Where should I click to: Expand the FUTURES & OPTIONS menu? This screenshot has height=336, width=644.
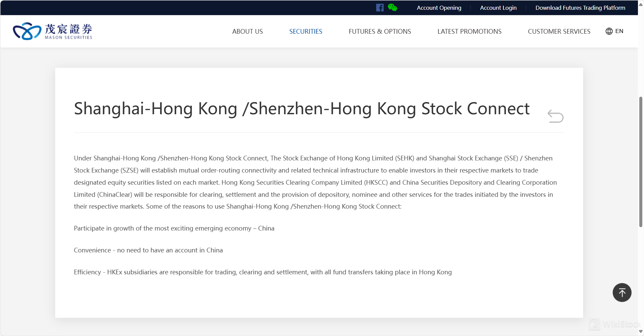point(380,31)
